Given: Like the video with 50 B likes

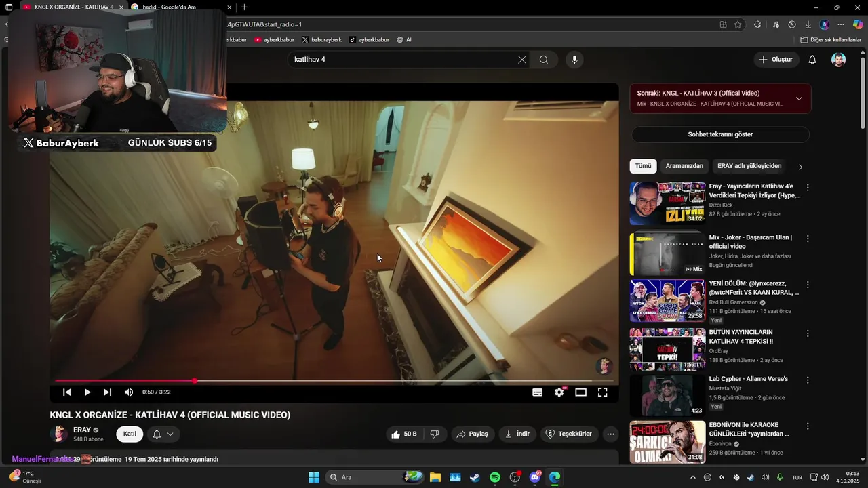Looking at the screenshot, I should pos(404,434).
